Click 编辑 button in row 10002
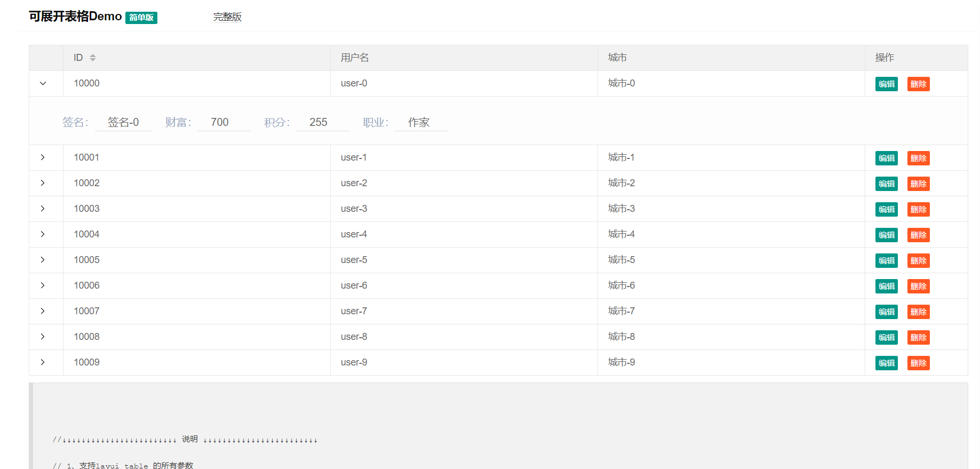This screenshot has width=980, height=469. click(886, 184)
